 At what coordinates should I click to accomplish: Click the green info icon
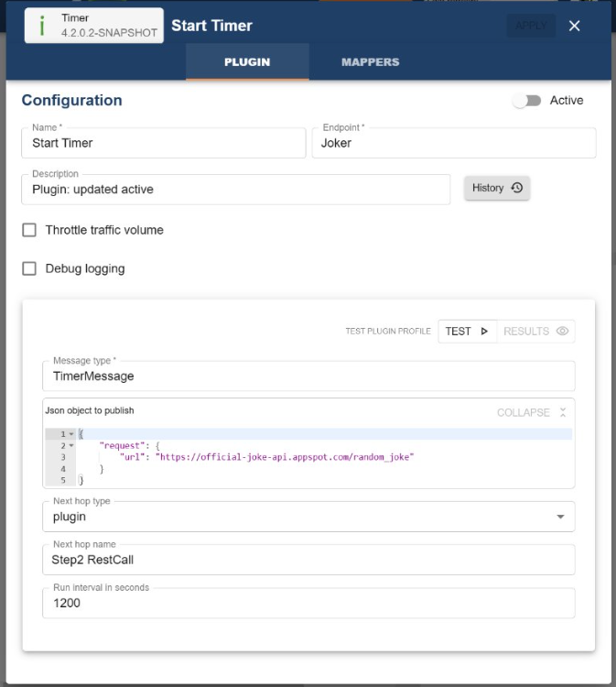click(x=42, y=26)
